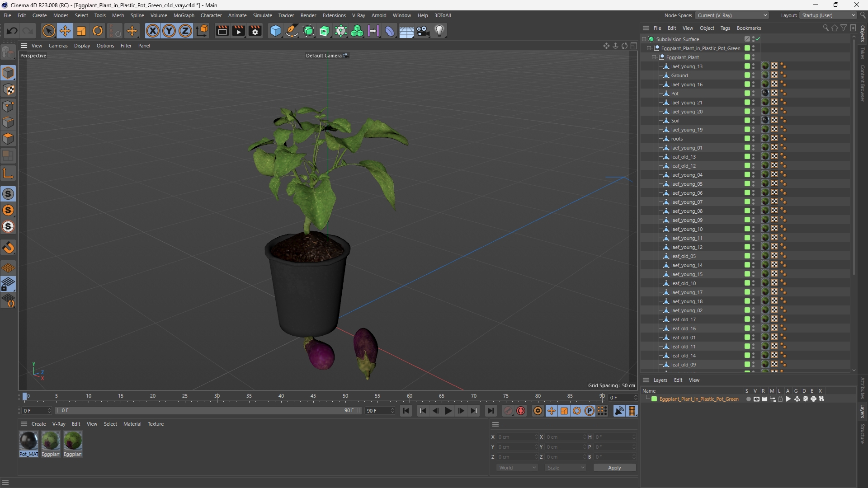Image resolution: width=868 pixels, height=488 pixels.
Task: Select the Move tool
Action: (x=65, y=31)
